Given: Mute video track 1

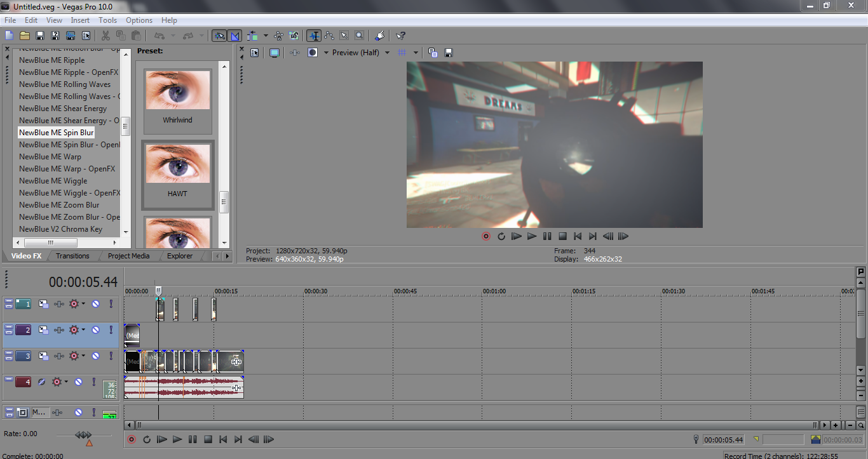Looking at the screenshot, I should click(95, 304).
